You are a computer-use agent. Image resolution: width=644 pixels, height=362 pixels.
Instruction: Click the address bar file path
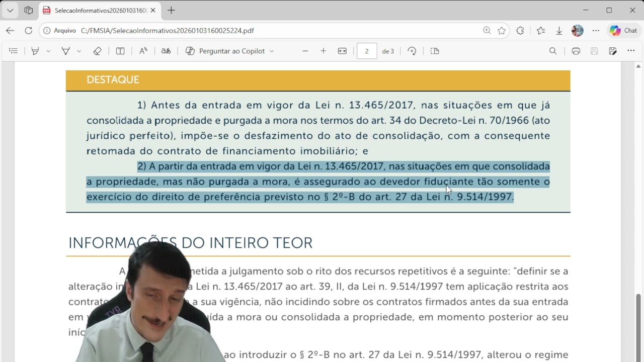(x=168, y=31)
